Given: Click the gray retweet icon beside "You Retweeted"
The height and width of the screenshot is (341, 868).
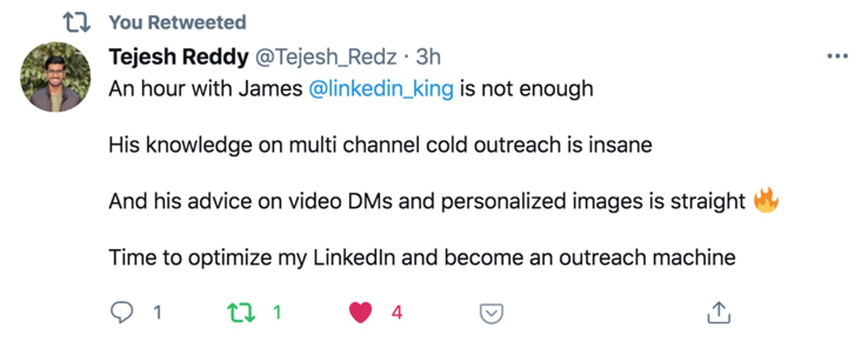Looking at the screenshot, I should coord(76,22).
